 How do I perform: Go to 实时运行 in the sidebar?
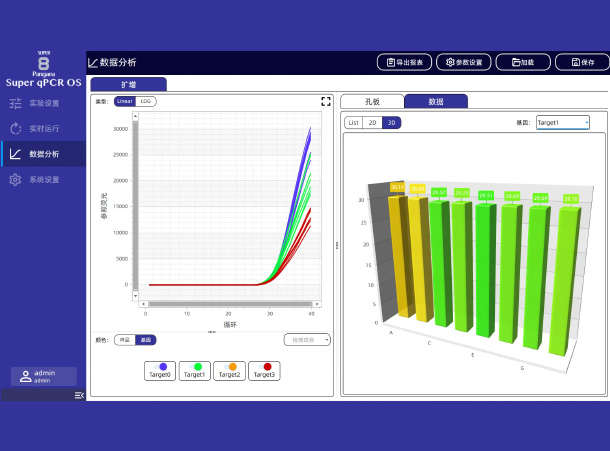pyautogui.click(x=43, y=128)
